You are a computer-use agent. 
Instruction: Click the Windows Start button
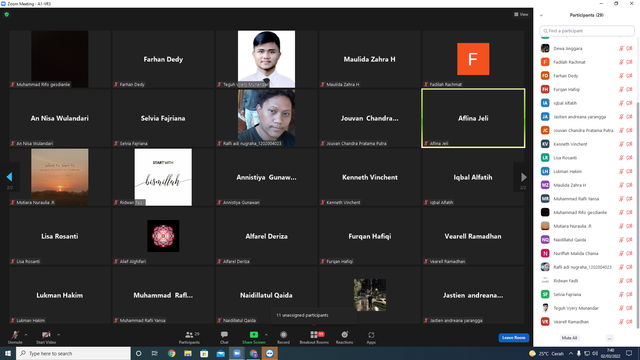click(x=8, y=353)
